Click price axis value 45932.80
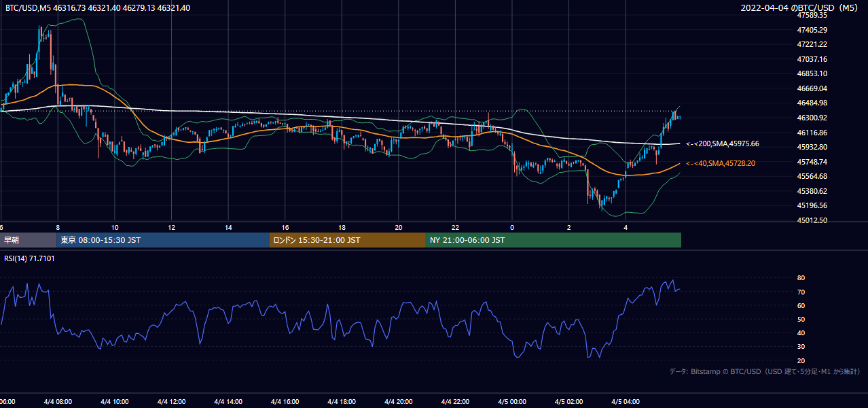The height and width of the screenshot is (408, 868). 812,147
